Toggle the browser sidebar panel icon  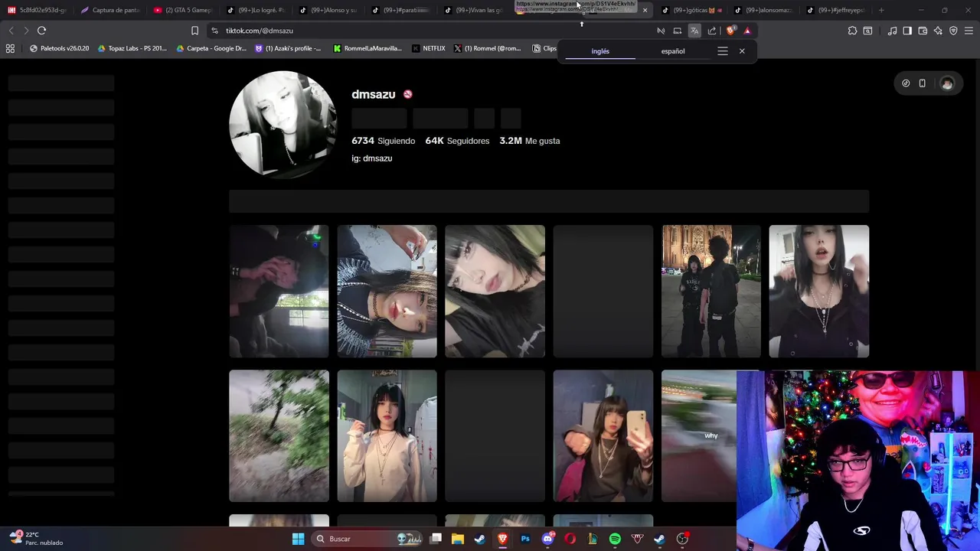(907, 31)
